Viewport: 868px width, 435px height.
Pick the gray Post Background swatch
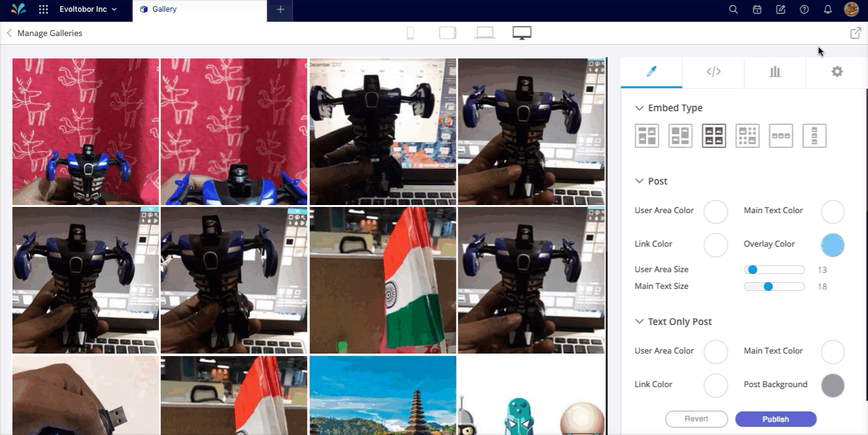(833, 385)
